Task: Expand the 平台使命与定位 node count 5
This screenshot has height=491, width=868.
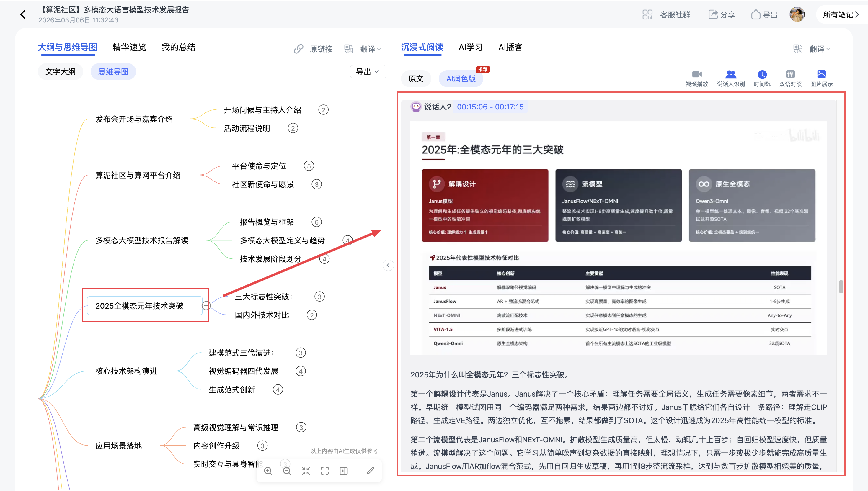Action: 309,166
